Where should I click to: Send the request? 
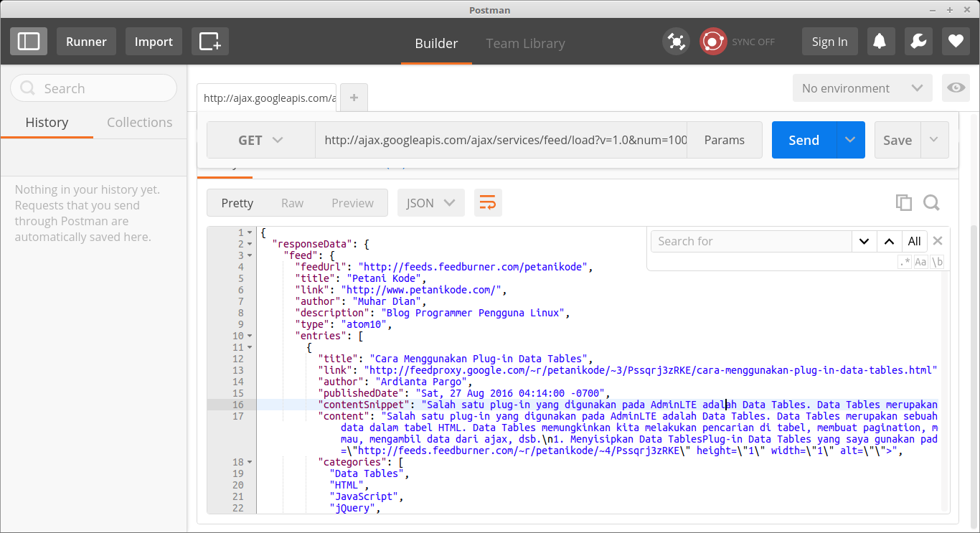(x=804, y=140)
